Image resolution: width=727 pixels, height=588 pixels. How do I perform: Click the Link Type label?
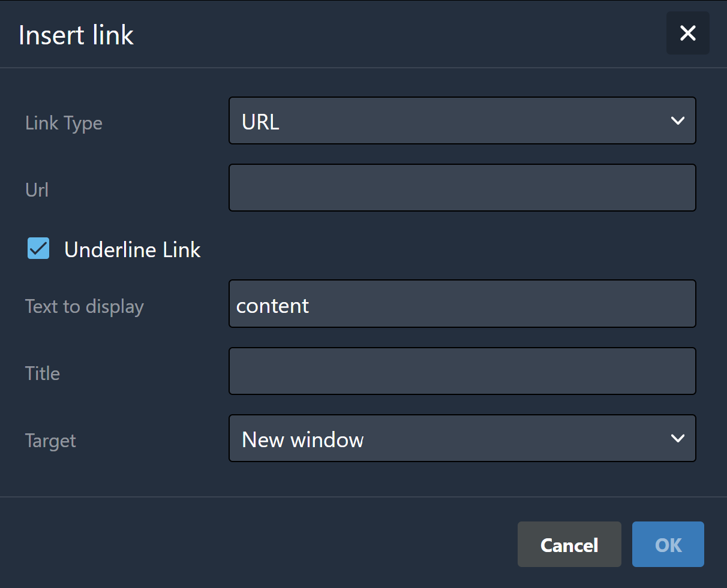[64, 123]
